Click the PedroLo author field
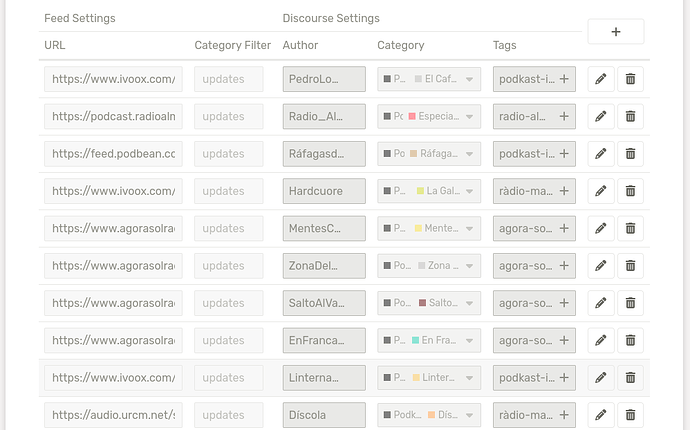 point(324,79)
